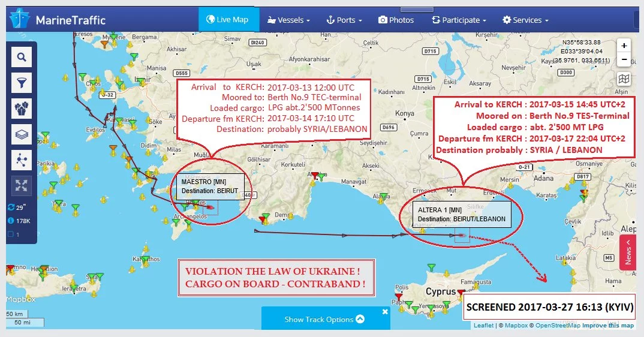
Task: Expand the Services dropdown arrow
Action: point(547,20)
